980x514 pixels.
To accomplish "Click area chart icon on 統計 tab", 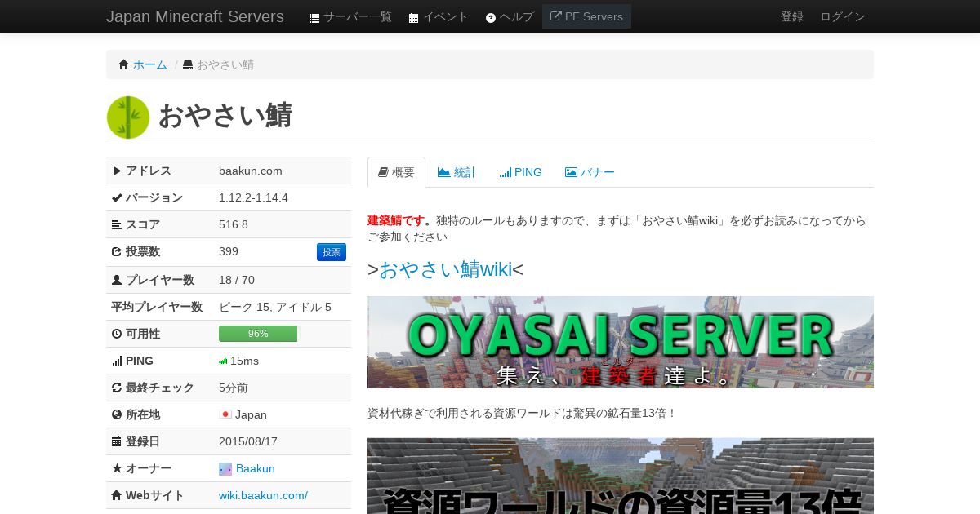I will pos(444,172).
